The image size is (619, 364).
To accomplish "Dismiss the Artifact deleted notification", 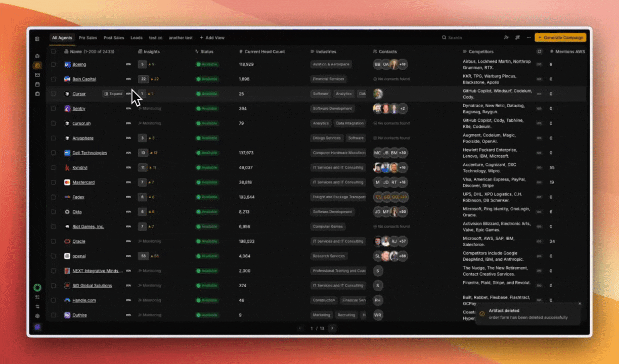I will [x=580, y=304].
